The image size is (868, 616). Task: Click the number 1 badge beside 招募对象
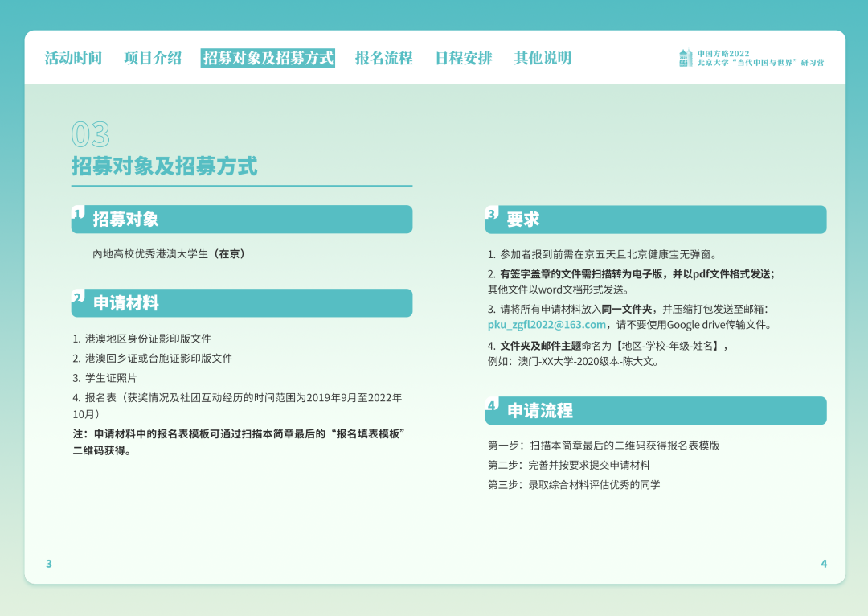[77, 213]
